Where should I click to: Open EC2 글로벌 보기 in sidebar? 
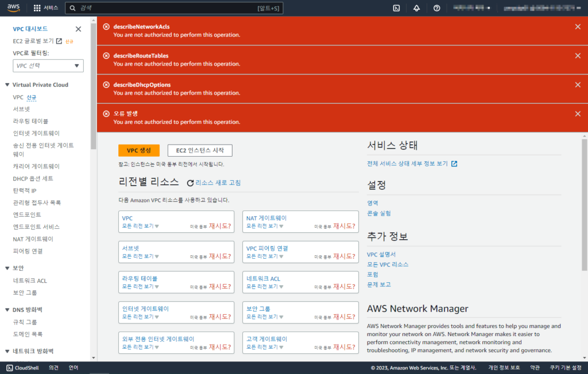coord(33,41)
